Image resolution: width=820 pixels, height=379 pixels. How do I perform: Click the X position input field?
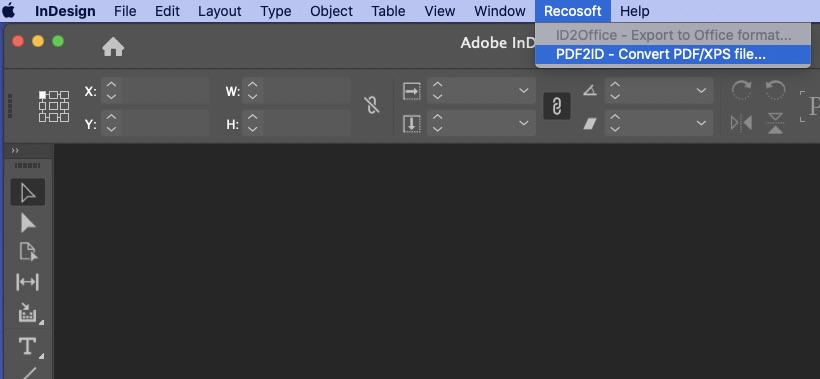pyautogui.click(x=165, y=91)
